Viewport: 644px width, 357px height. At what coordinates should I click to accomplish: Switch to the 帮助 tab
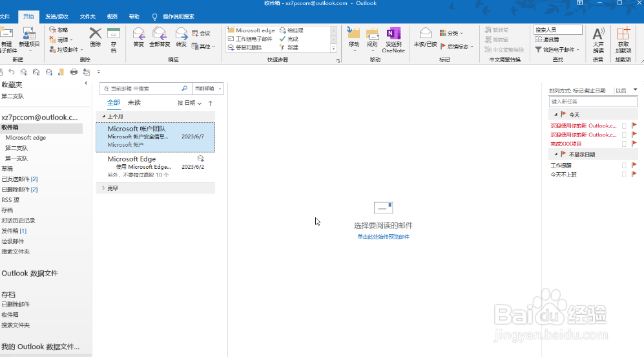coord(134,16)
